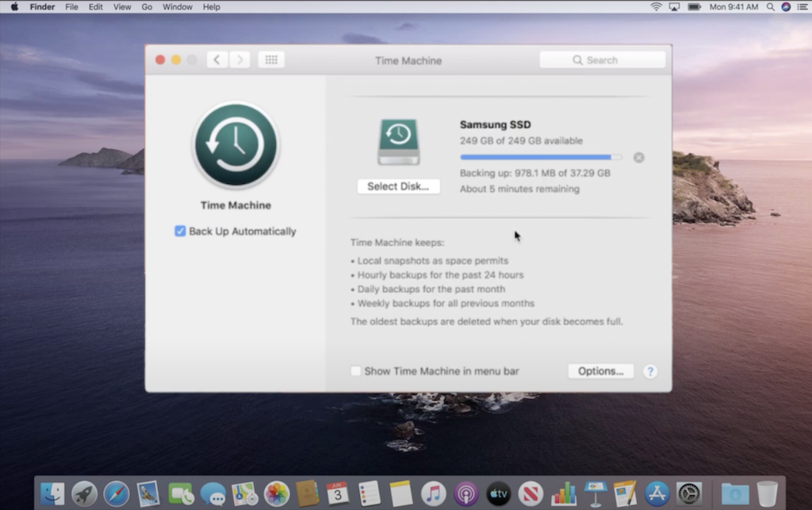
Task: Open Time Machine help with question mark
Action: (650, 371)
